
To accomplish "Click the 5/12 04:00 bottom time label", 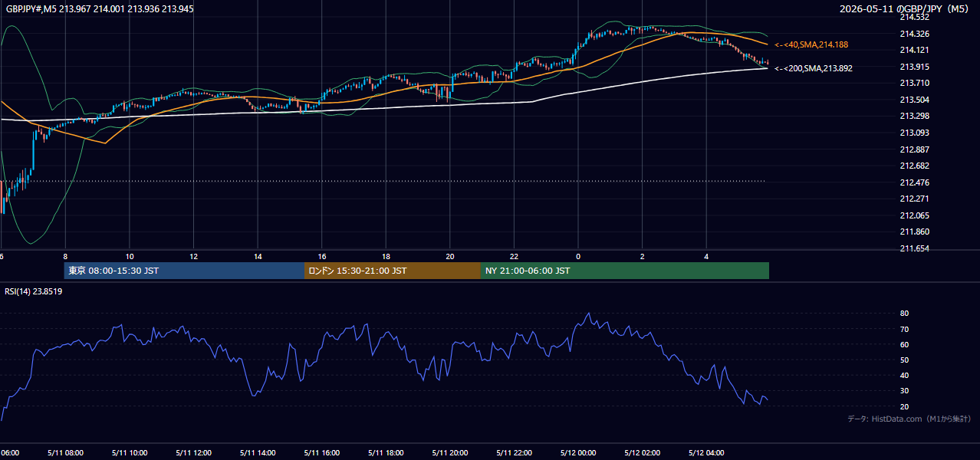I will 707,453.
